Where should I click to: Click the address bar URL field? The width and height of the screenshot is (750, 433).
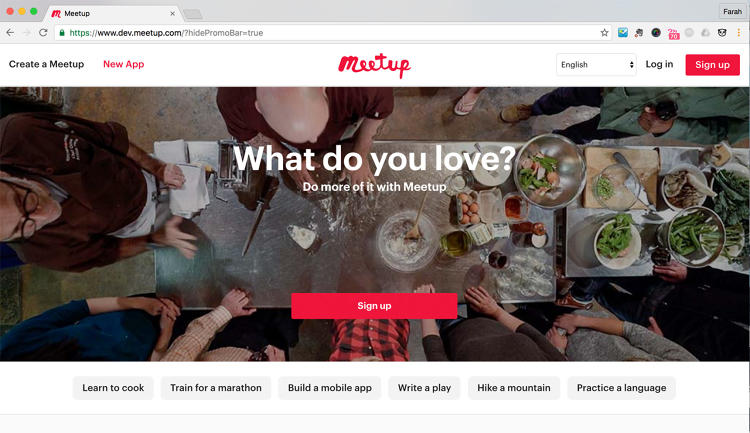[330, 33]
